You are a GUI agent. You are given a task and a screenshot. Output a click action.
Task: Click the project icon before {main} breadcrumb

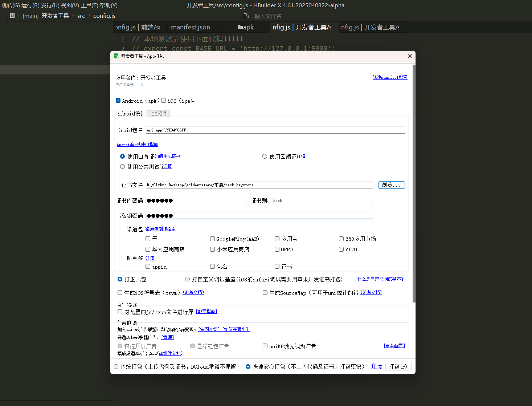tap(12, 16)
